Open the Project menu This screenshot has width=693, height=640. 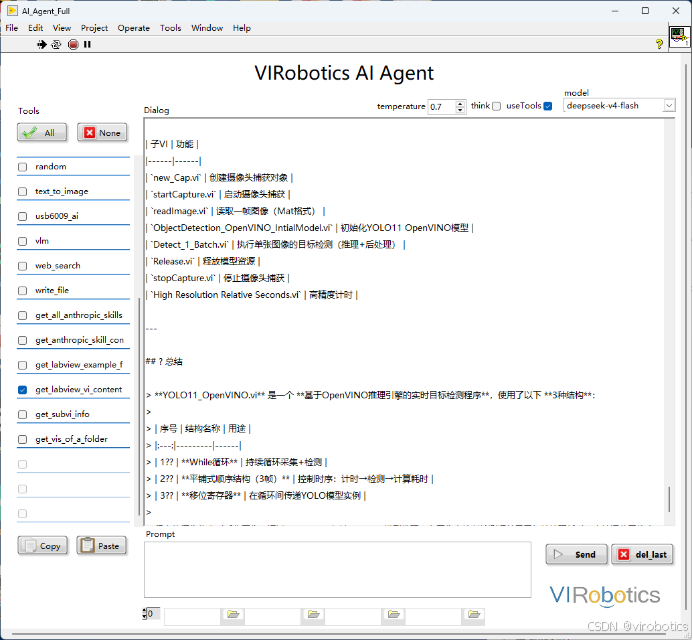[94, 28]
